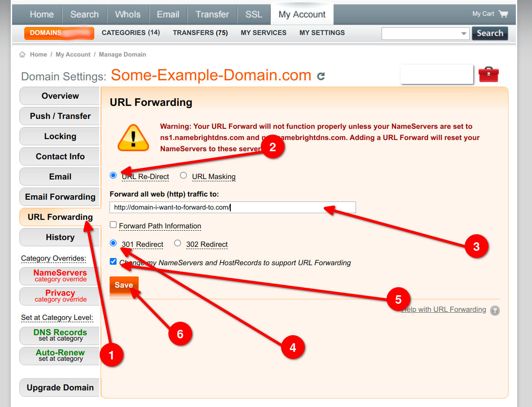Image resolution: width=532 pixels, height=407 pixels.
Task: Enable Forward Path Information checkbox
Action: tap(113, 225)
